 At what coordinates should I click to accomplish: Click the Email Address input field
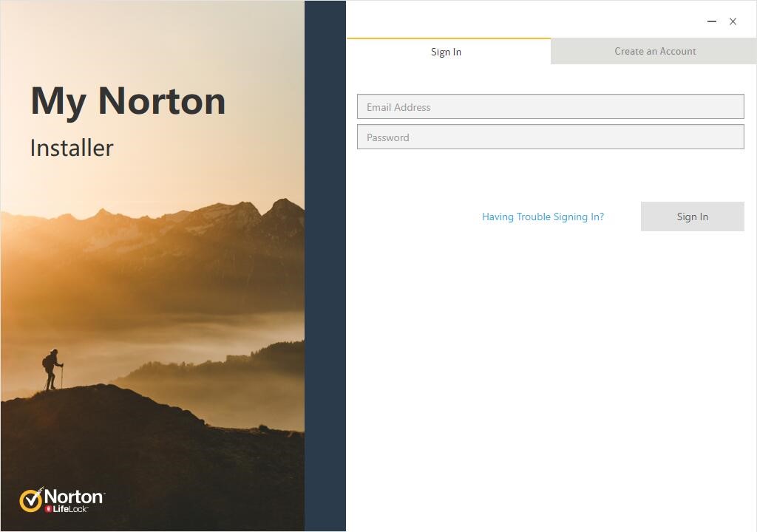[550, 106]
